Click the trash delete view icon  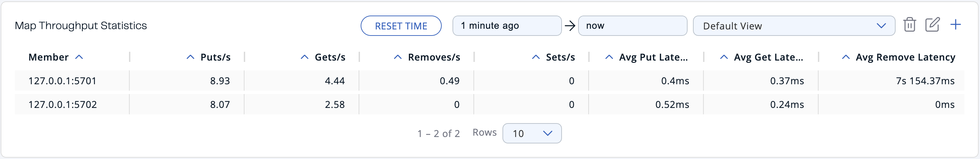[909, 25]
